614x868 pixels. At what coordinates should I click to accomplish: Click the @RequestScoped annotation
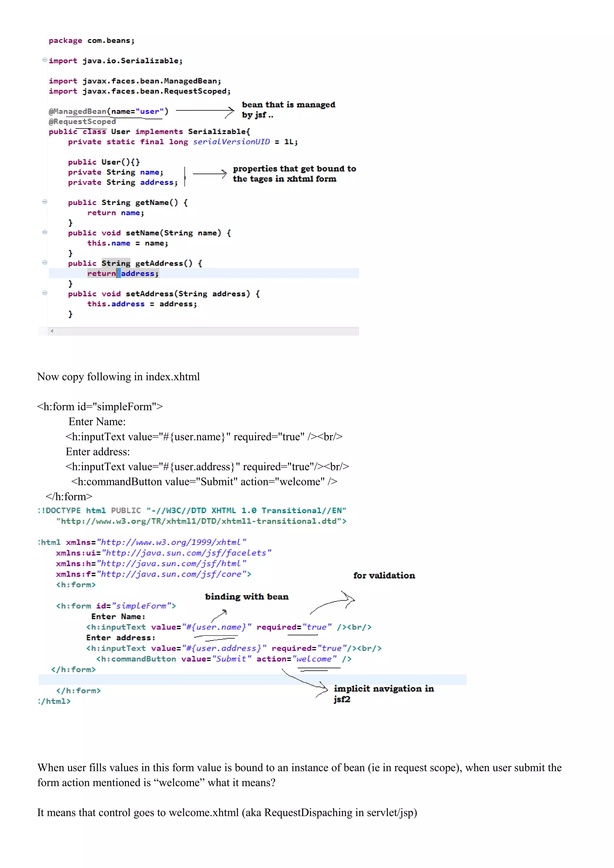click(x=82, y=122)
